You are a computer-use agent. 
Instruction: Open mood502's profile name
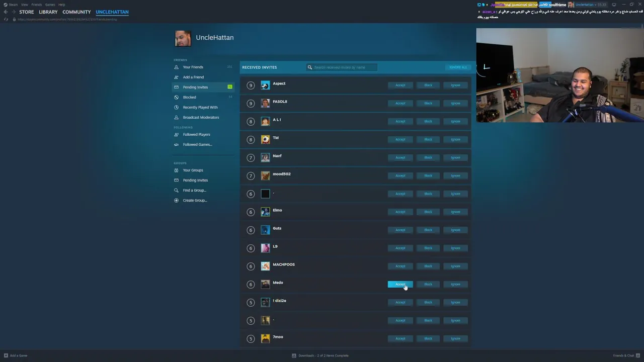(282, 174)
